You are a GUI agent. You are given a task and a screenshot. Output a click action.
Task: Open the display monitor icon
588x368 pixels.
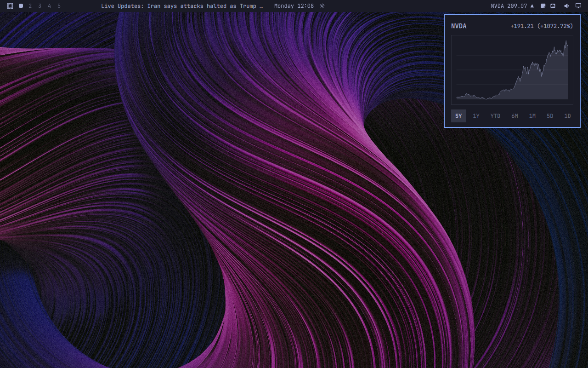point(578,6)
